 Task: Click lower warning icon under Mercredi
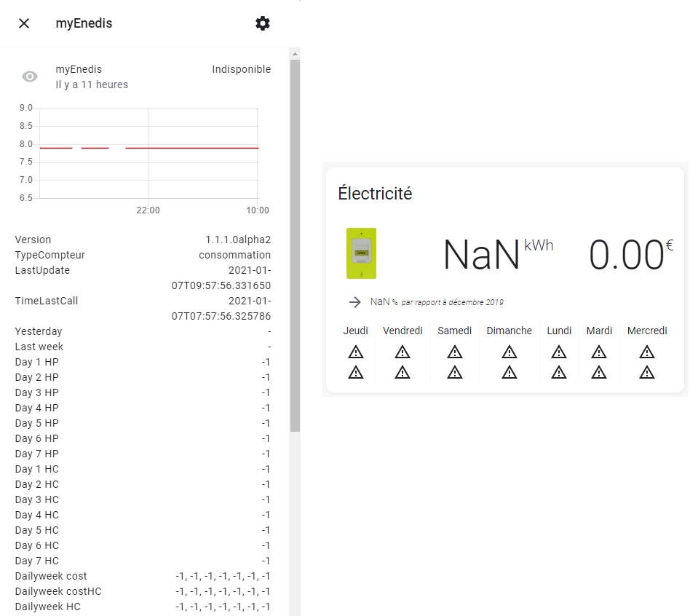tap(647, 372)
